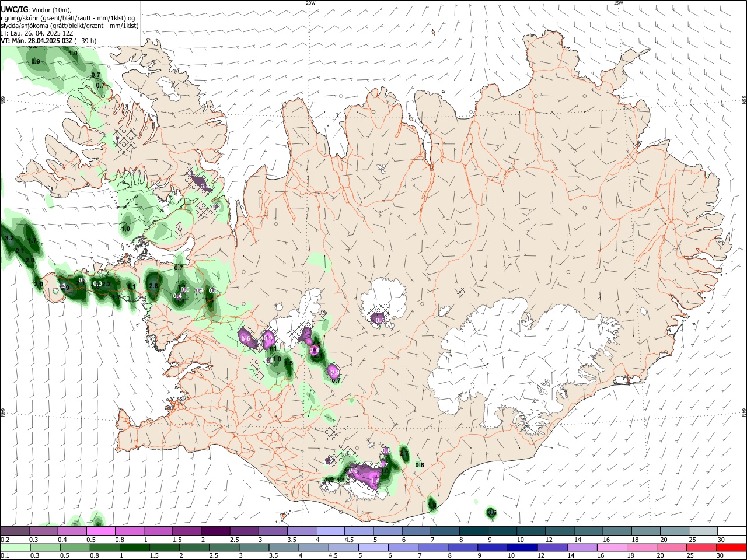Screen dimensions: 747x560
Task: Click the "0.2" label in the legend scale
Action: point(5,540)
